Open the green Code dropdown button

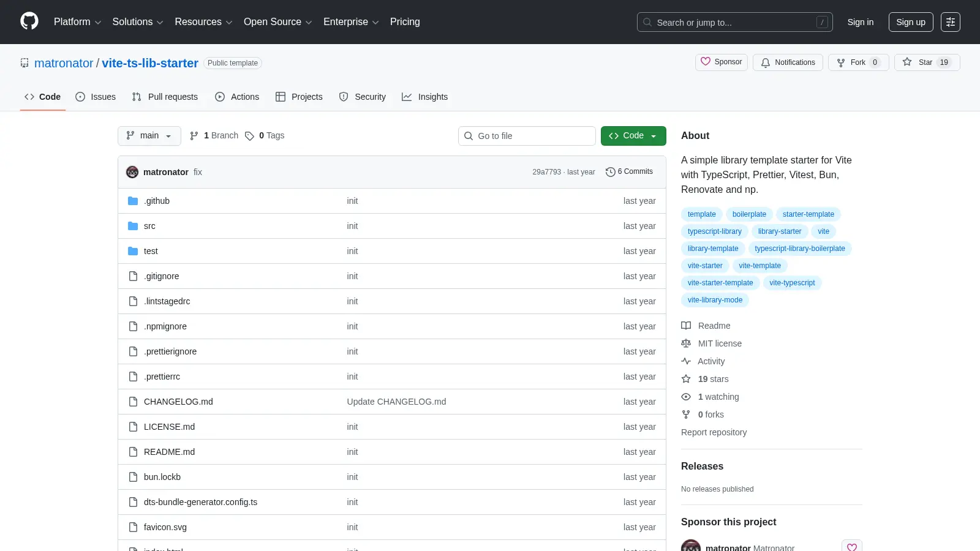pos(633,136)
